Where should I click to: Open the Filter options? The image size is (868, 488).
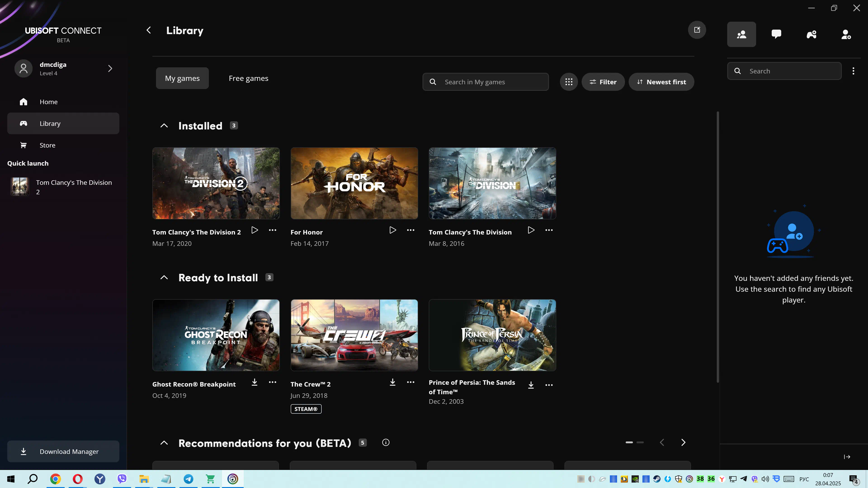603,82
